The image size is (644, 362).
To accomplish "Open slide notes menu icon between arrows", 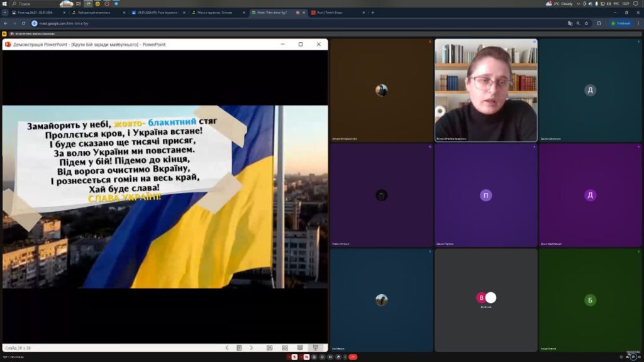I will point(239,348).
